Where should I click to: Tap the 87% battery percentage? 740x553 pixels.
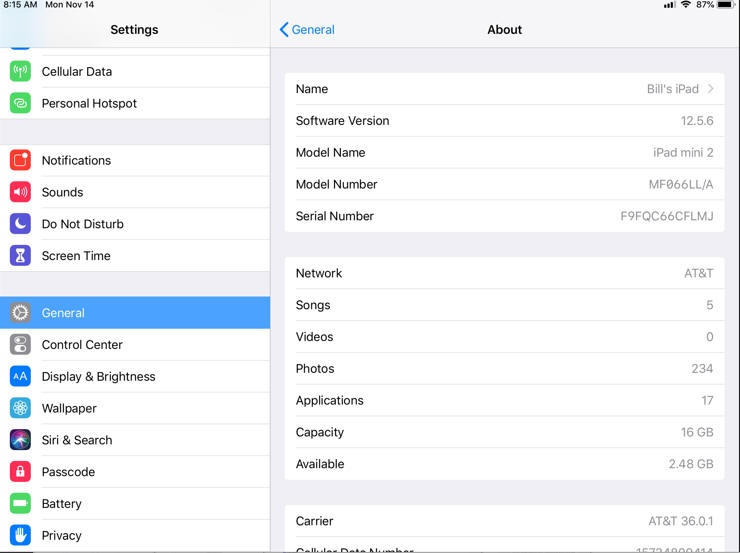[705, 5]
